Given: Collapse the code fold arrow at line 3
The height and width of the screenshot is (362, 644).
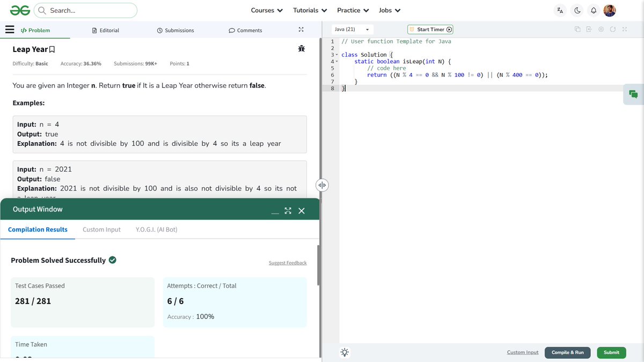Looking at the screenshot, I should [337, 55].
